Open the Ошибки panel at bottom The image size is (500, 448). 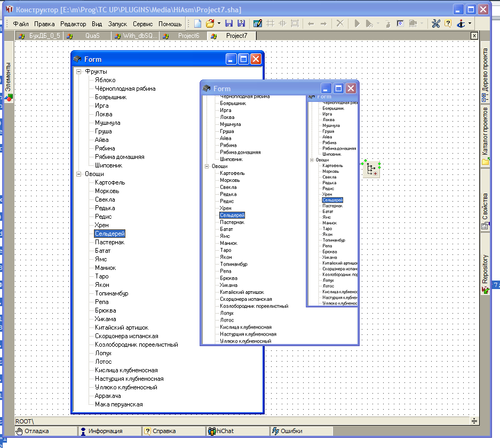click(x=291, y=431)
